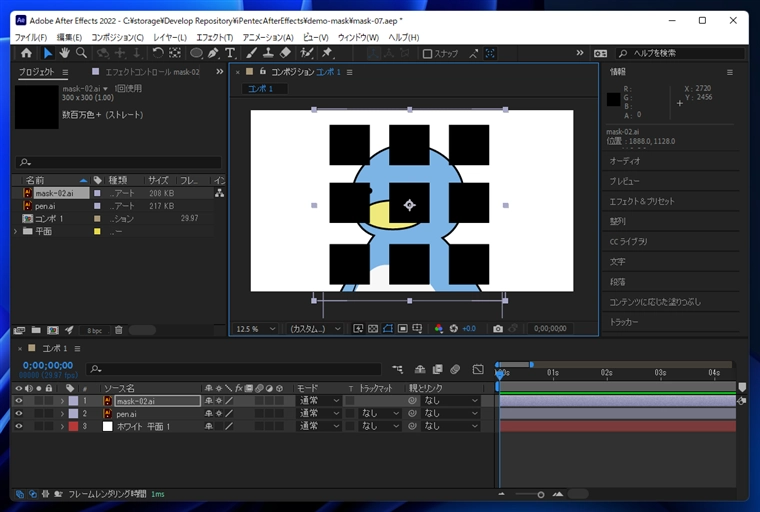
Task: Toggle visibility of ホワイト 平面 1 layer
Action: [18, 426]
